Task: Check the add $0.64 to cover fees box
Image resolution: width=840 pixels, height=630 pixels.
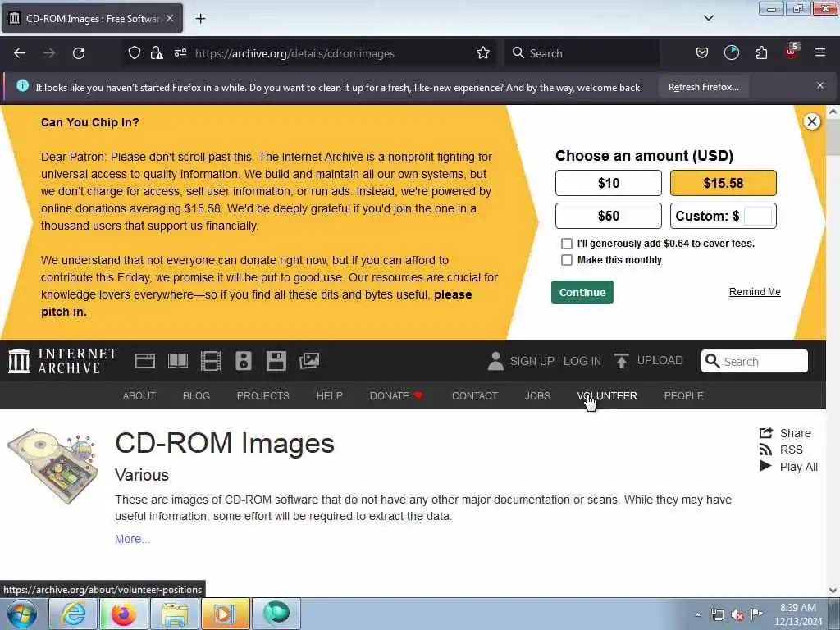Action: [567, 244]
